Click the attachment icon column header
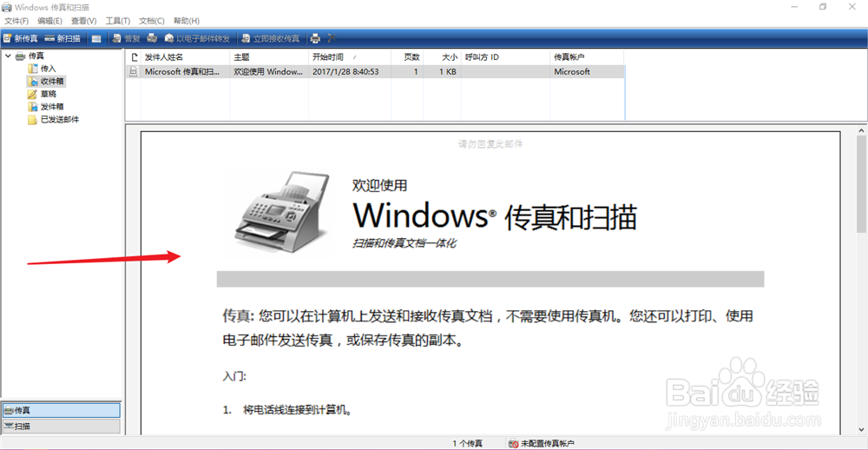868x450 pixels. pos(134,57)
